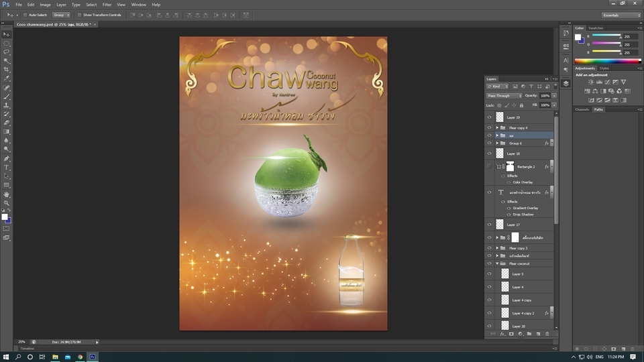Hide the Group 6 layer group

coord(489,143)
